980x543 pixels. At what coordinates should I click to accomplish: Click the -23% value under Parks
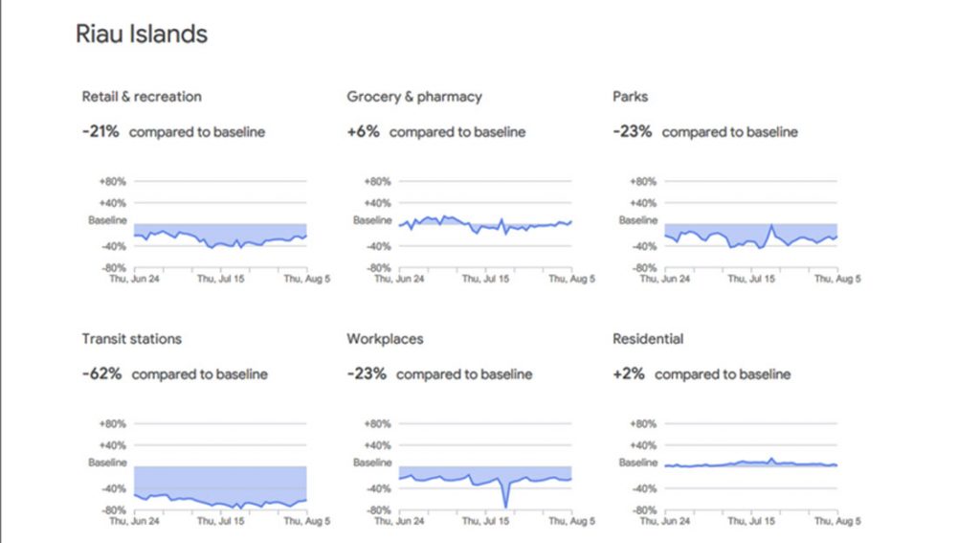coord(632,132)
